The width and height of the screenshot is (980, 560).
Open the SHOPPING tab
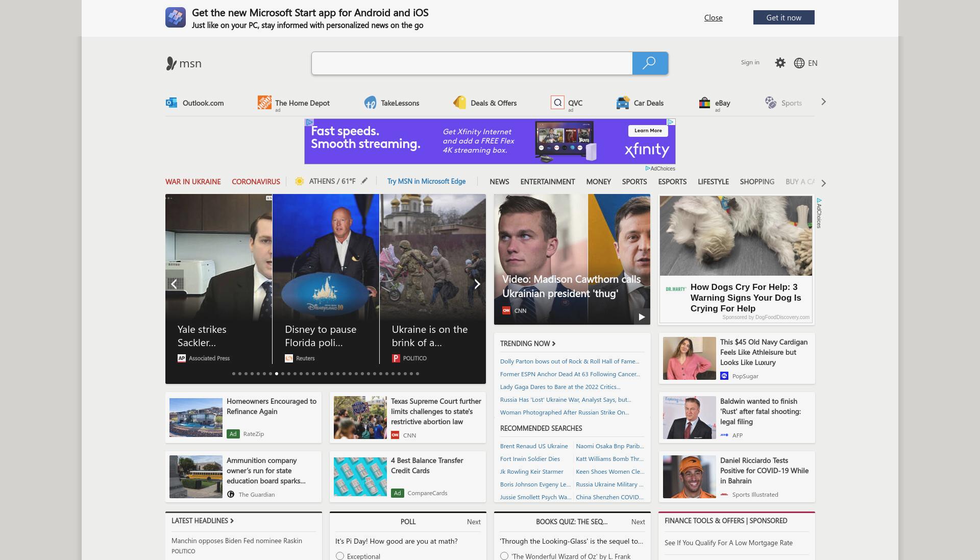pos(757,182)
